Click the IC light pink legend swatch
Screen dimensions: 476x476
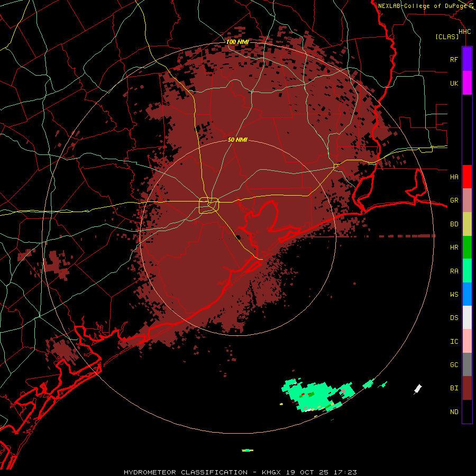[467, 341]
